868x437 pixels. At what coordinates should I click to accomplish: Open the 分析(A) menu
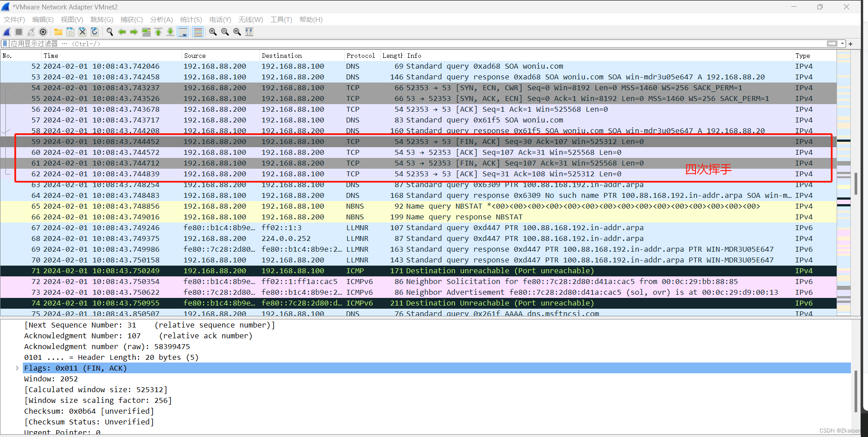(x=161, y=20)
